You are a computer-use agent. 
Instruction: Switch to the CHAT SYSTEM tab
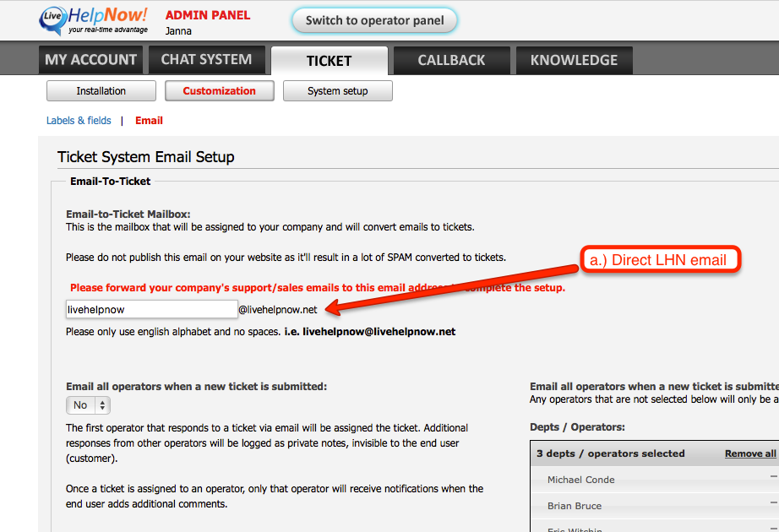tap(207, 60)
